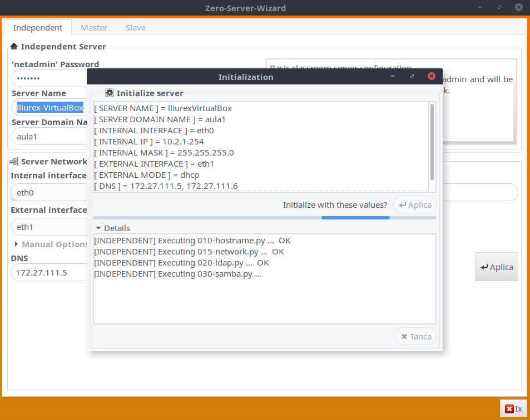Click the DNS field showing 172.27.111.5
The height and width of the screenshot is (420, 530).
coord(49,272)
